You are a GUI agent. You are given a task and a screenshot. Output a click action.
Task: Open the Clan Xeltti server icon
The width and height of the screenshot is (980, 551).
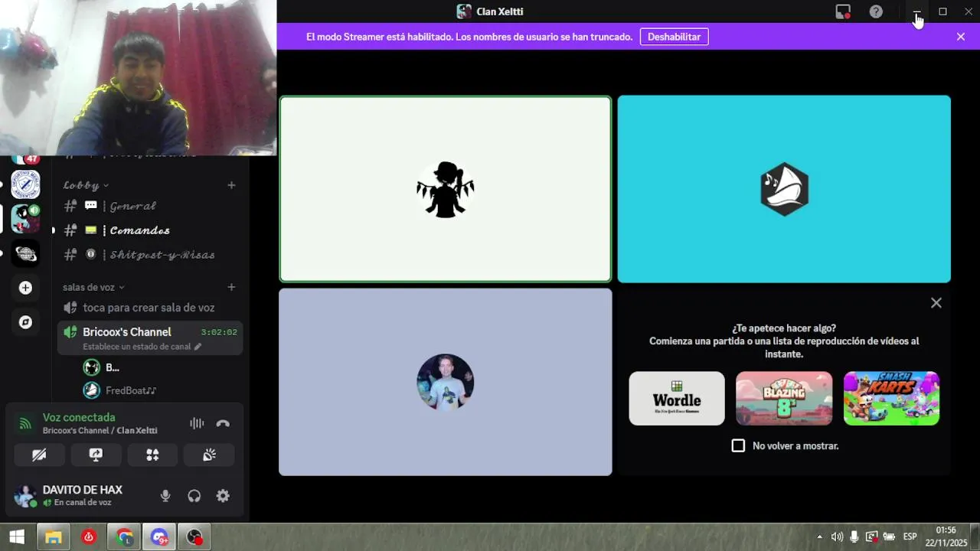coord(25,219)
